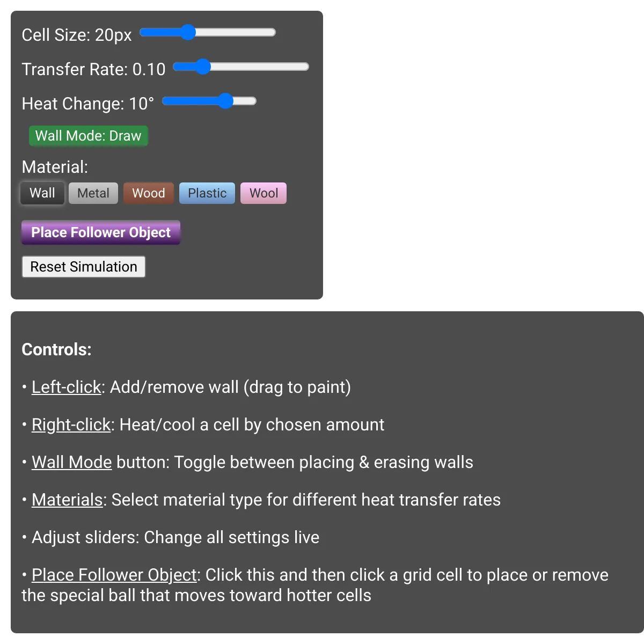Screen dimensions: 644x644
Task: Choose the Wood material button
Action: [149, 193]
